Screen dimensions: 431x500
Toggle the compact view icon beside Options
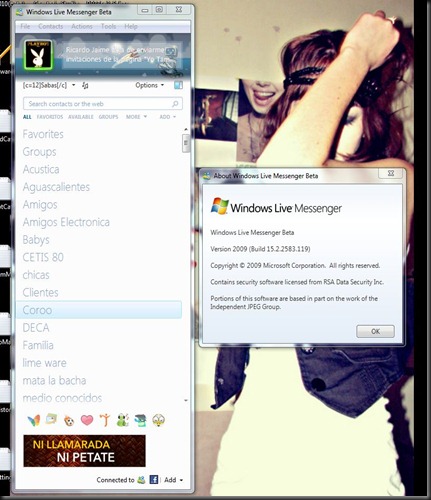(178, 85)
